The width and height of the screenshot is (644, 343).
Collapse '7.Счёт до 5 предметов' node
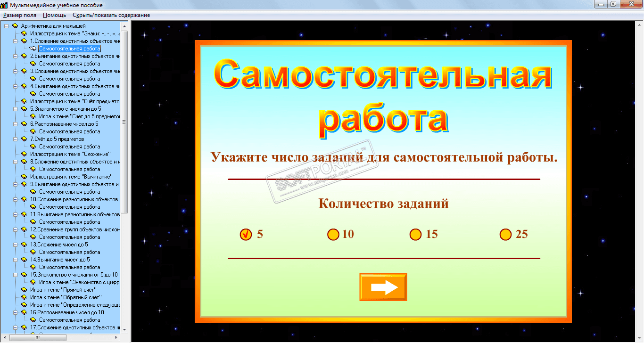click(x=16, y=139)
